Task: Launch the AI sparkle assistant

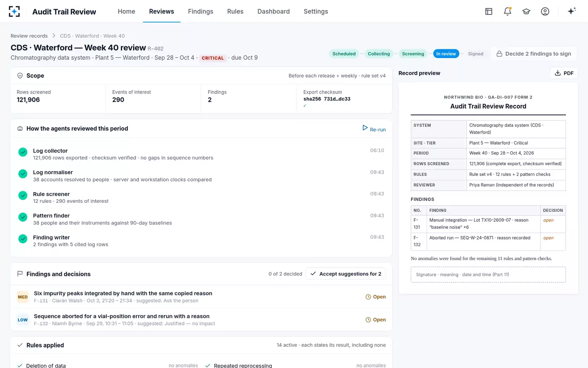Action: pyautogui.click(x=572, y=11)
